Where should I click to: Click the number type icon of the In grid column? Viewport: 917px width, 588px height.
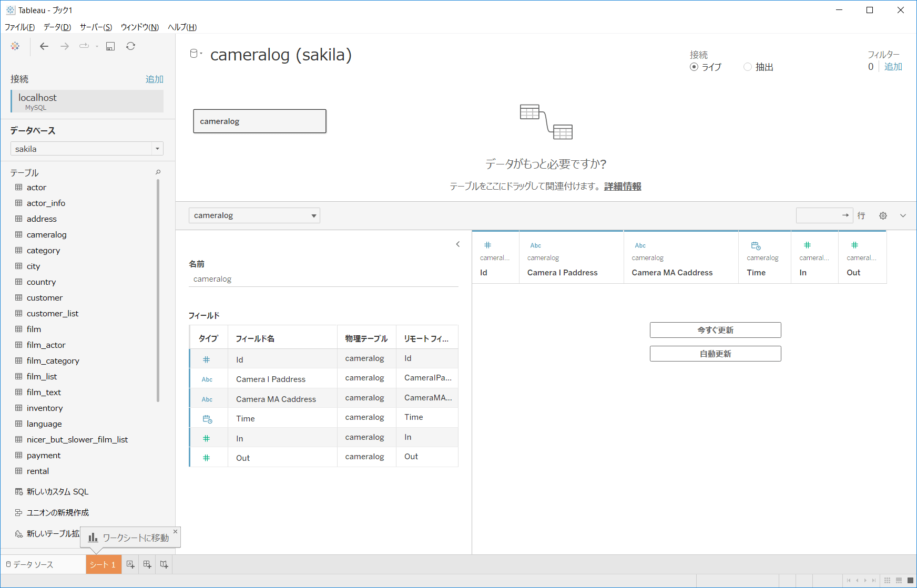point(807,245)
